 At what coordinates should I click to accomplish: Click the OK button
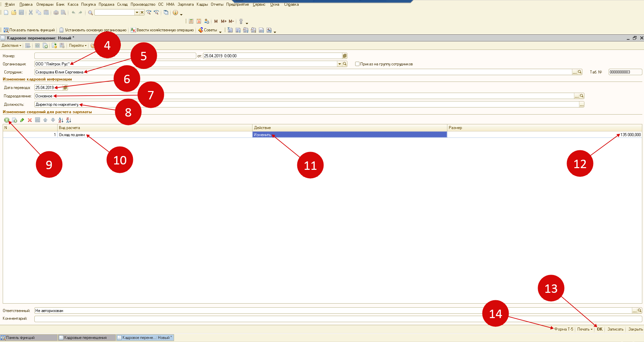[600, 329]
